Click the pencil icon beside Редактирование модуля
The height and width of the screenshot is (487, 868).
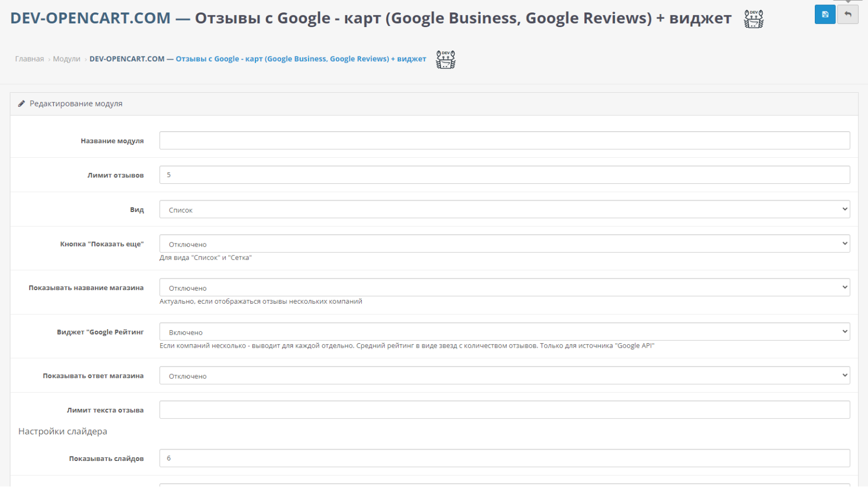tap(22, 104)
